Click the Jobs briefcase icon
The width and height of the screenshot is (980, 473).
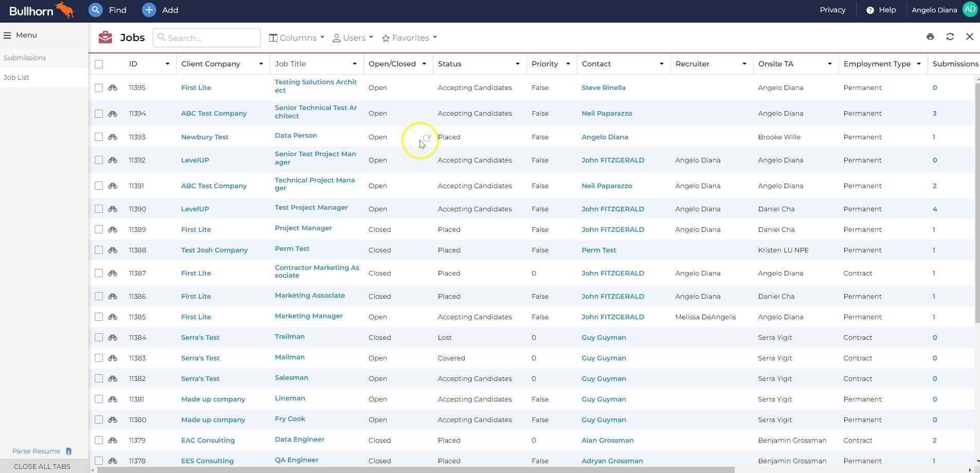[x=105, y=37]
